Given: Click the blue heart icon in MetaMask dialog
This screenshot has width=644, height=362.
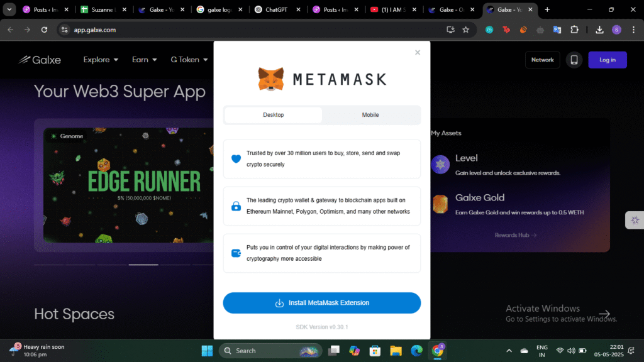Looking at the screenshot, I should coord(236,159).
